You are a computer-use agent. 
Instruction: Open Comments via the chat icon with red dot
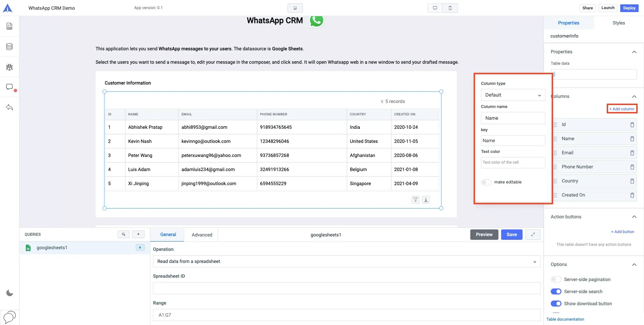[x=9, y=87]
